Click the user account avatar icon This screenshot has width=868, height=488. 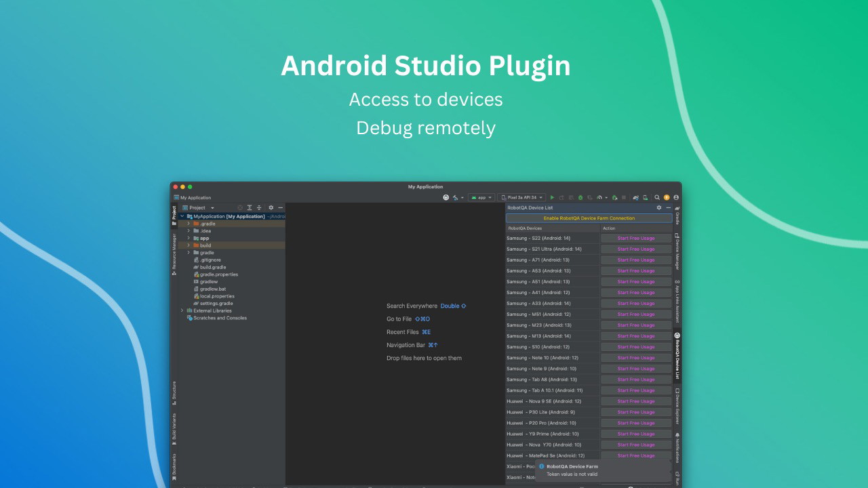[675, 198]
